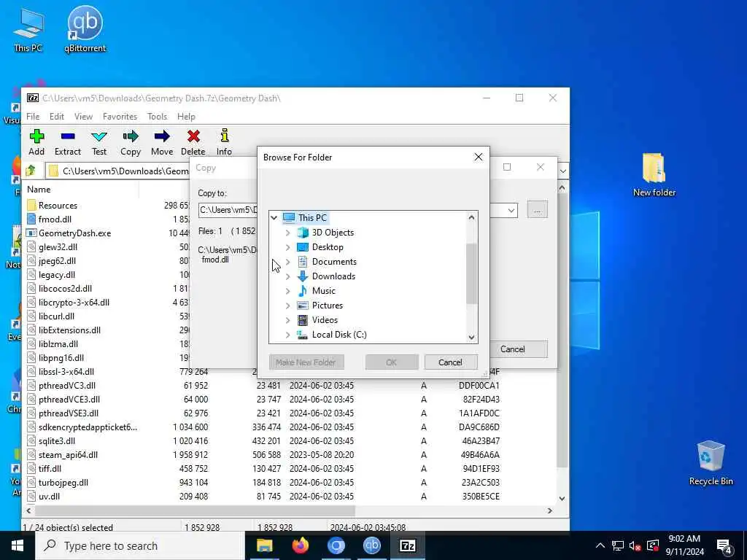Image resolution: width=747 pixels, height=560 pixels.
Task: Select the Documents folder icon in tree
Action: point(303,262)
